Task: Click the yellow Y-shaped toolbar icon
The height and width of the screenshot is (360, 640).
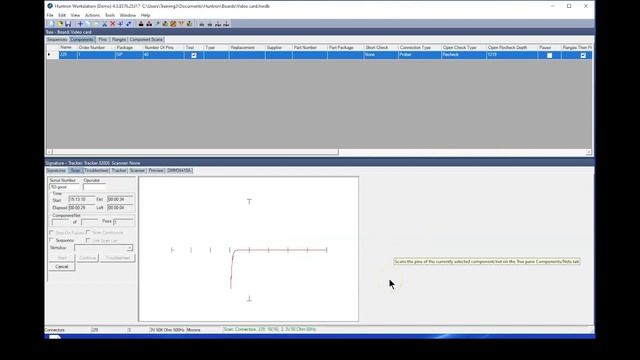Action: pos(181,24)
